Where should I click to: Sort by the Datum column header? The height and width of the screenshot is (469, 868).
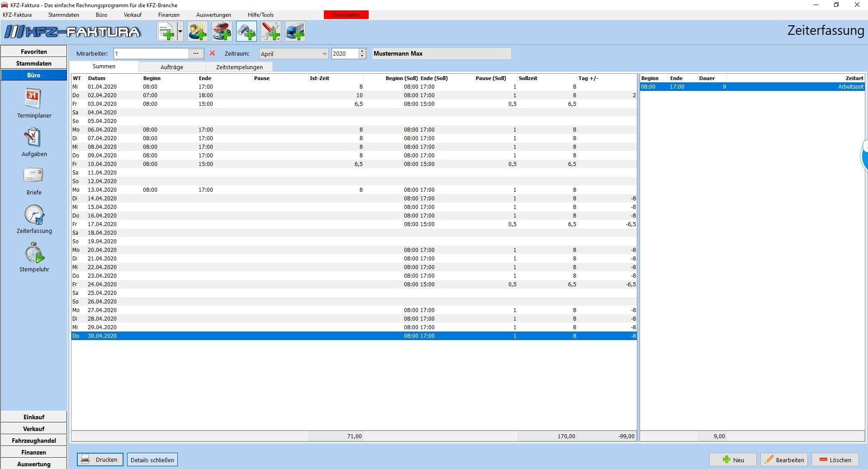(x=114, y=78)
